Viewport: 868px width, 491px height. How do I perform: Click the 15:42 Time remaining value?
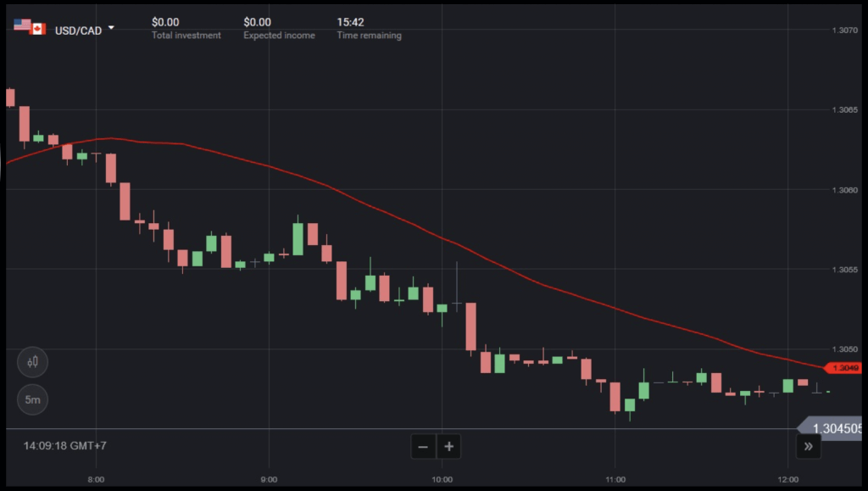[x=350, y=22]
